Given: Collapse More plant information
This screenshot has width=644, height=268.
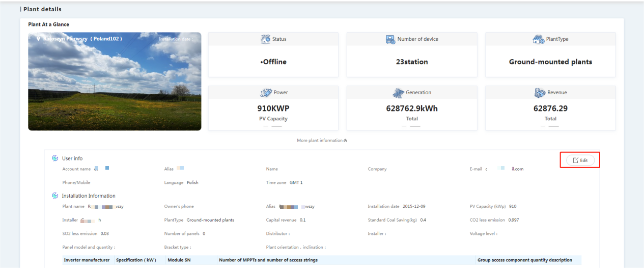Looking at the screenshot, I should tap(322, 141).
